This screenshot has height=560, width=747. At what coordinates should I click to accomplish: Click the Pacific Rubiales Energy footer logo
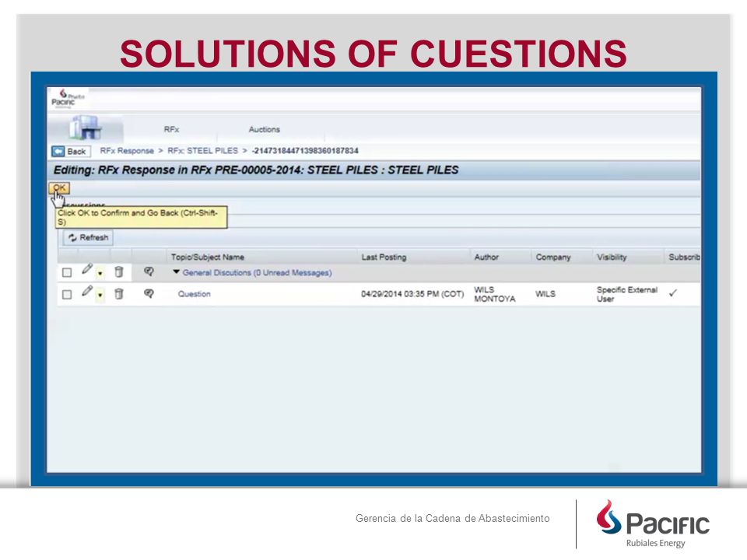pos(653,523)
